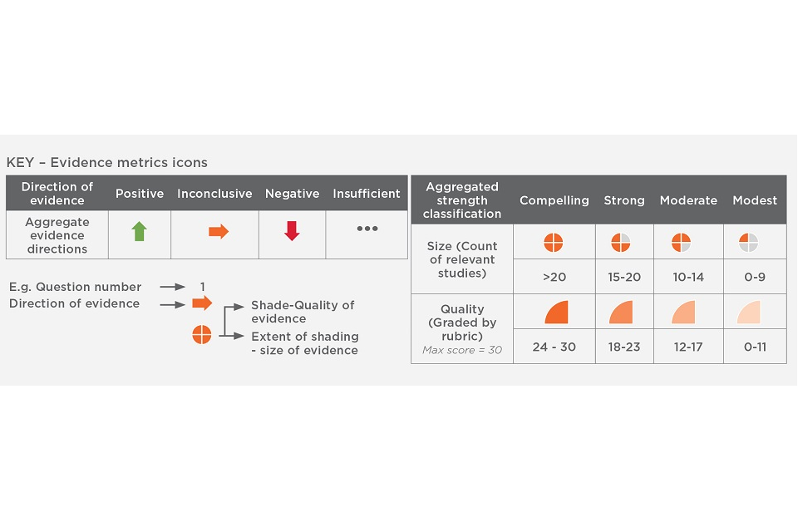Click the Strong quality orange quarter swatch

pos(621,313)
